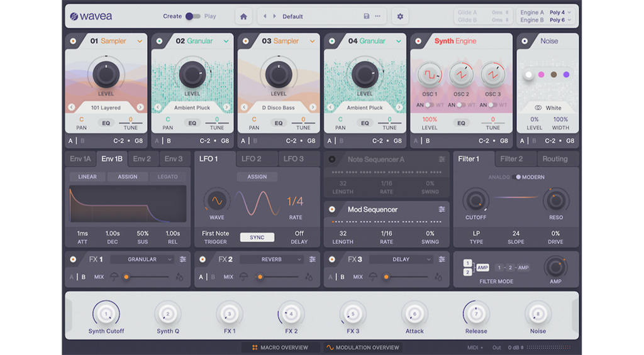Click the Wavea logo
Viewport: 644px width, 355px height.
click(91, 16)
